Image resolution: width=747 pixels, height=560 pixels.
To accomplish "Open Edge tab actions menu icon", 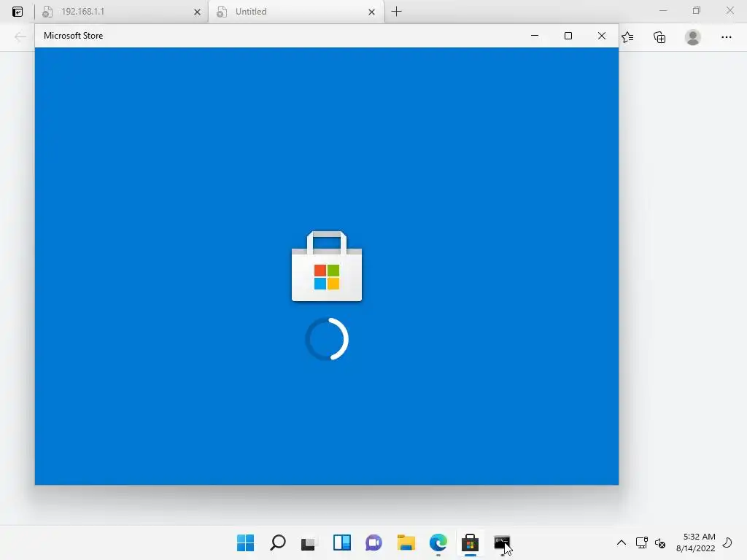I will (x=18, y=12).
